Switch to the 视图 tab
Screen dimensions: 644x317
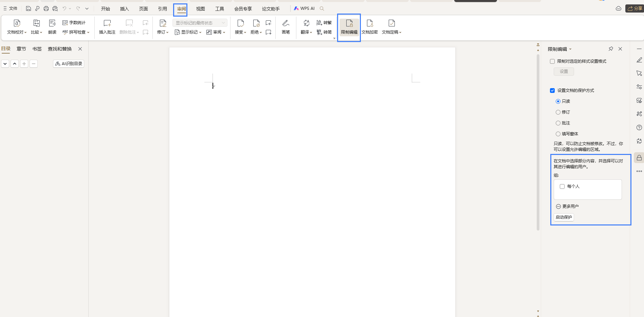pos(201,9)
